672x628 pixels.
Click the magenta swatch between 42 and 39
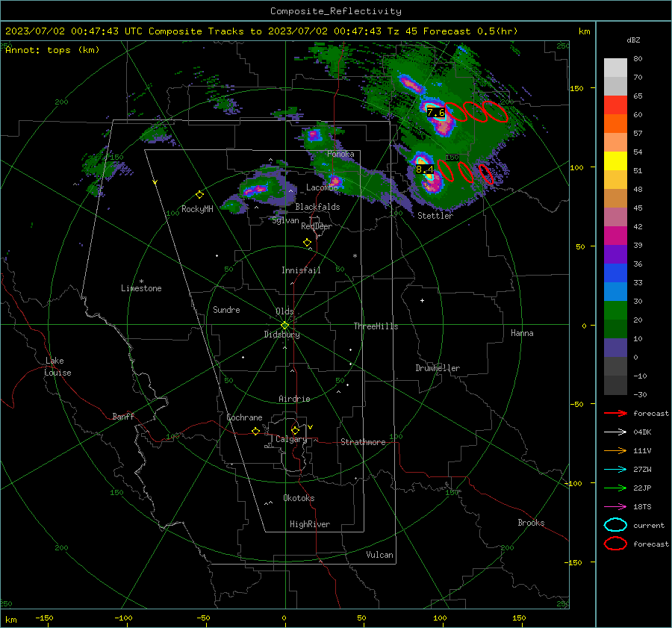[x=615, y=236]
